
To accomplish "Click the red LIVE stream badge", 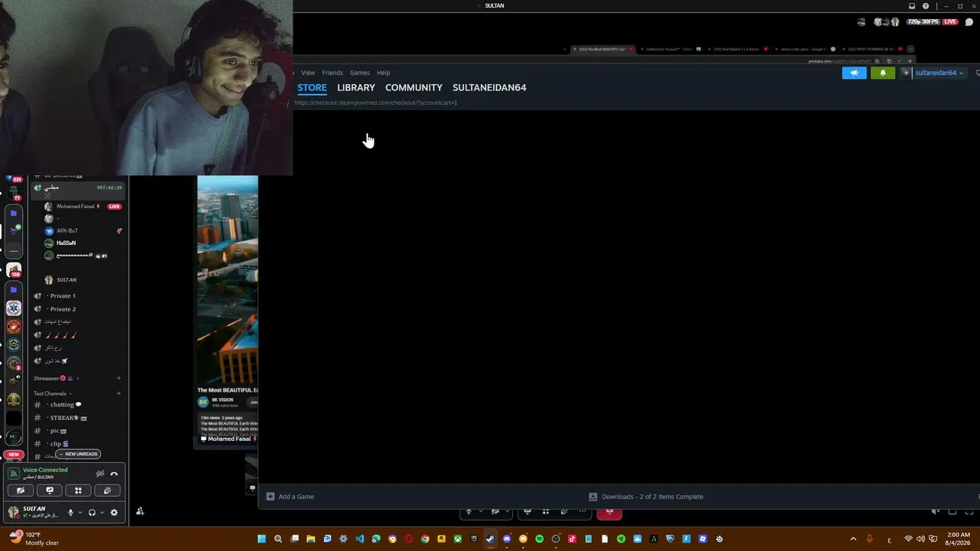I will pyautogui.click(x=950, y=22).
